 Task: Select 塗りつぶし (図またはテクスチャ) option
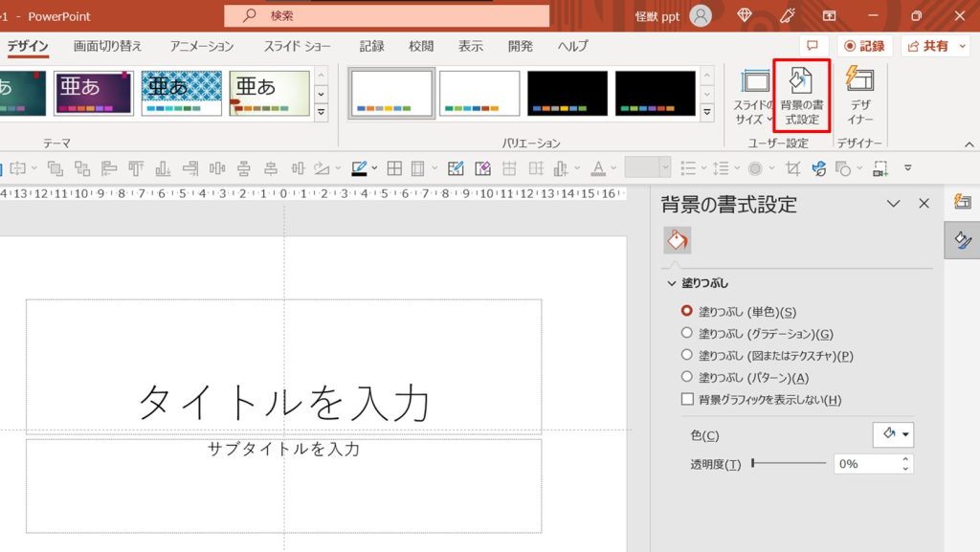coord(686,355)
